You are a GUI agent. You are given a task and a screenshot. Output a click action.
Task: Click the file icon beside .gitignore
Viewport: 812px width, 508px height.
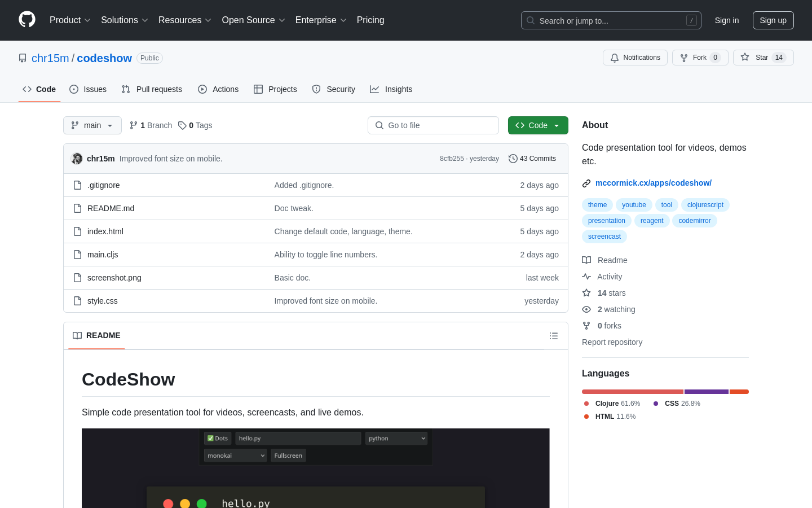pyautogui.click(x=78, y=185)
